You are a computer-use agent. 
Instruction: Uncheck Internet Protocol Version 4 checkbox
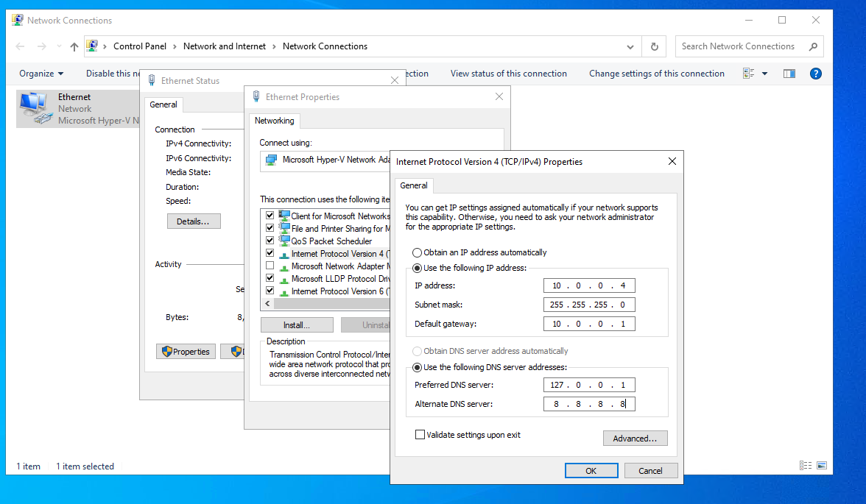[x=270, y=253]
